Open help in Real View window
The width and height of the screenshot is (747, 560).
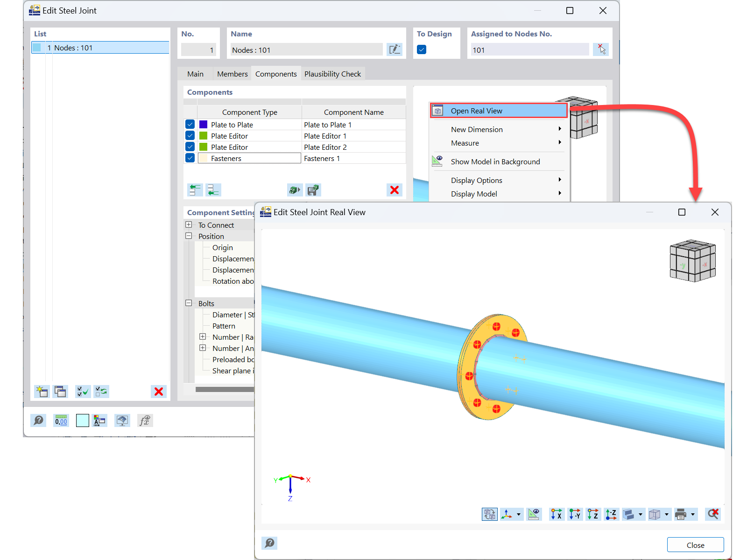pos(269,543)
